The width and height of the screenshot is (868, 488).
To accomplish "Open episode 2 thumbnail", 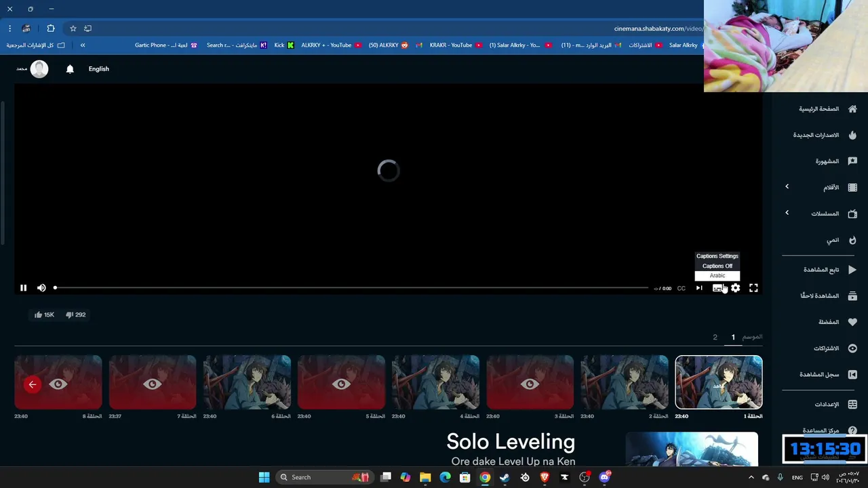I will tap(625, 382).
